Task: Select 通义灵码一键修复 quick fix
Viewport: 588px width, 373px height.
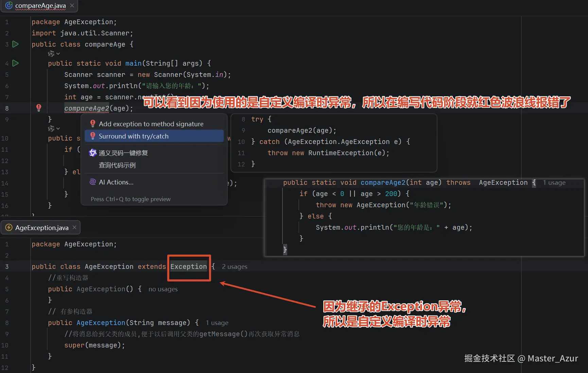Action: [x=154, y=153]
